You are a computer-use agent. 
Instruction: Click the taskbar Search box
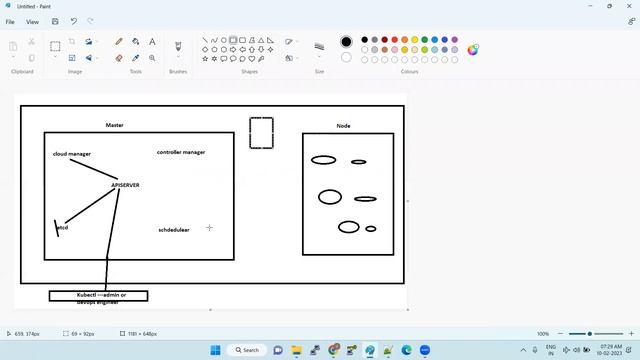click(x=247, y=350)
